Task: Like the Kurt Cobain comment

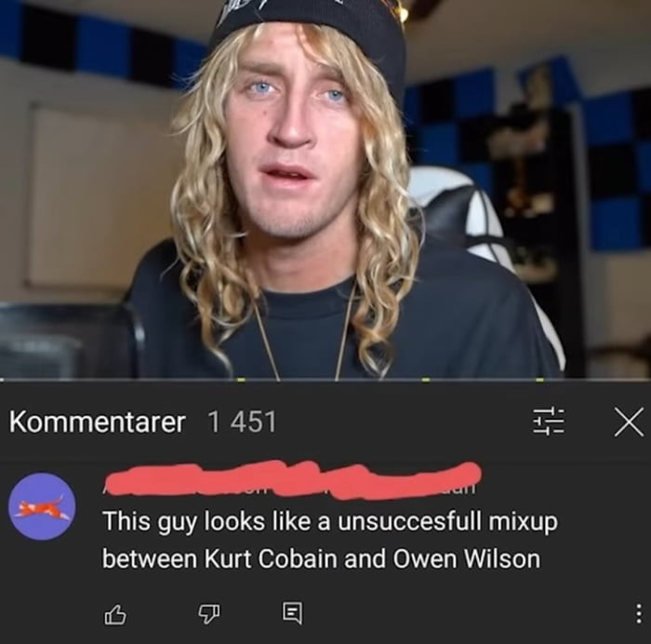Action: tap(114, 614)
